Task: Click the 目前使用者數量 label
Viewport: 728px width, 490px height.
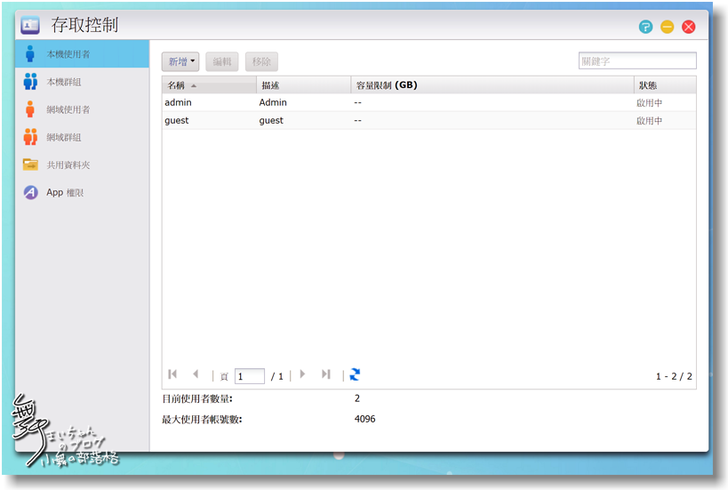Action: [x=197, y=399]
